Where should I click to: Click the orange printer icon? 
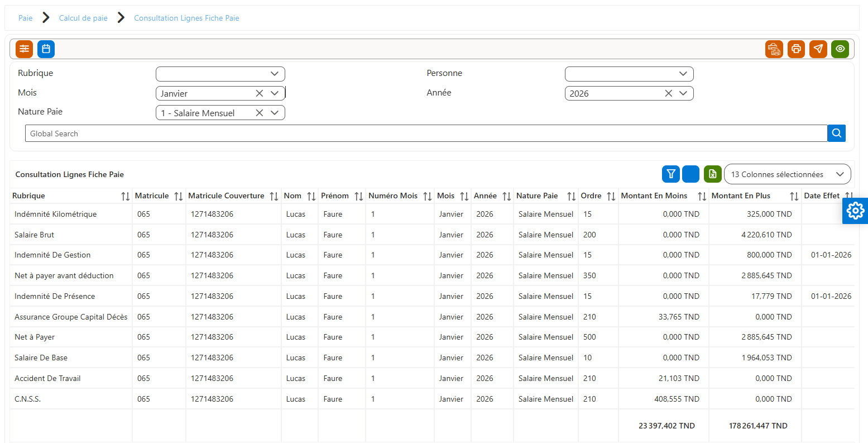796,49
